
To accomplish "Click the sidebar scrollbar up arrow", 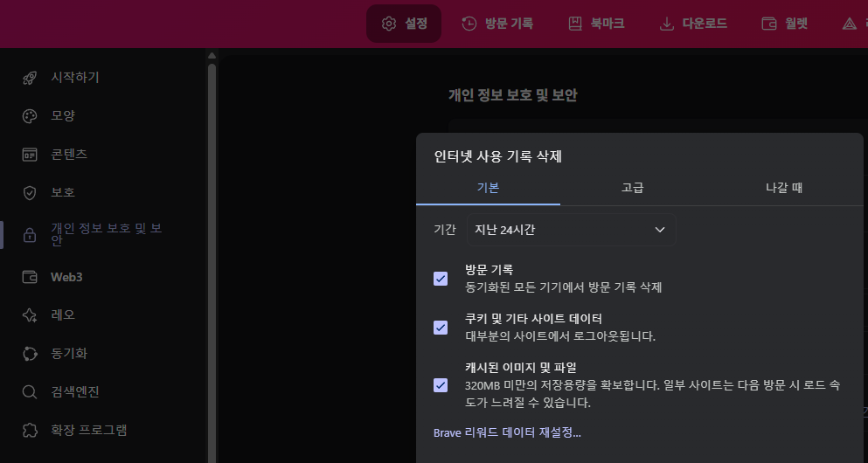I will click(212, 55).
